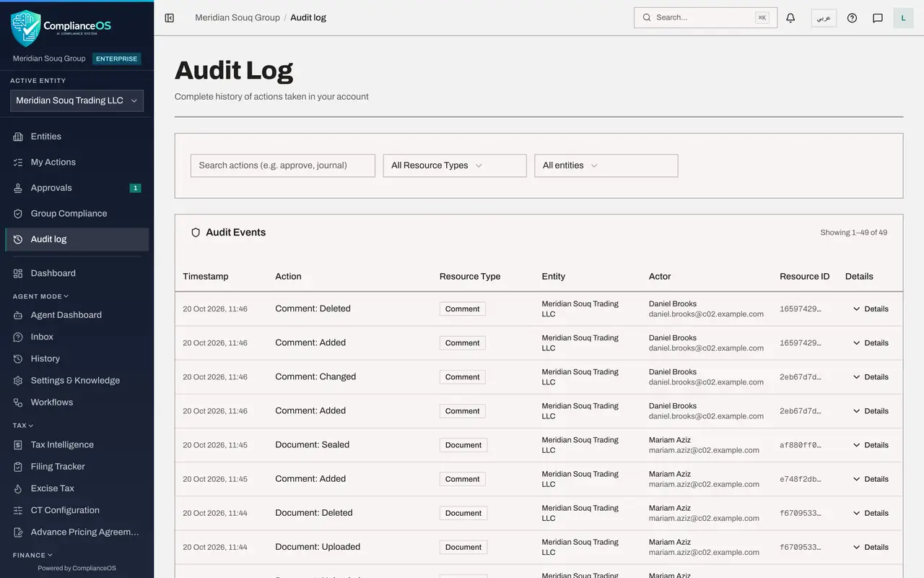Collapse the Tax sidebar section
This screenshot has width=924, height=578.
click(23, 426)
